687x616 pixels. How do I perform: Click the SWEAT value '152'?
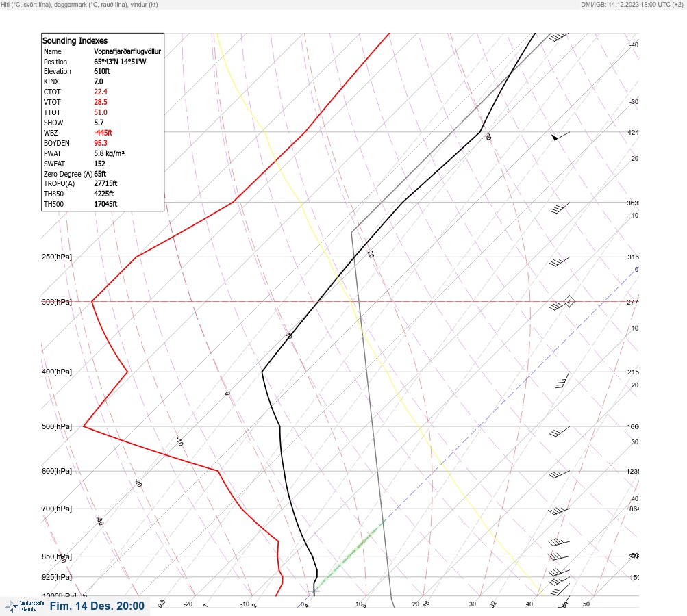(x=99, y=164)
